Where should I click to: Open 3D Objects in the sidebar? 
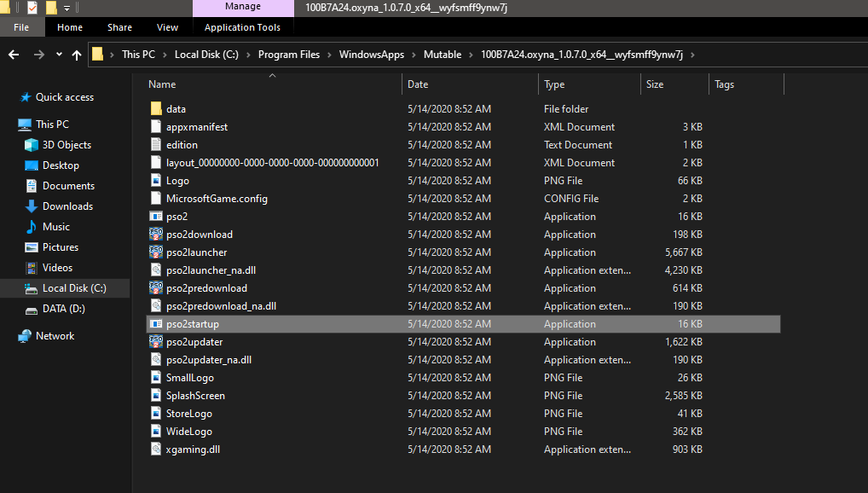coord(67,145)
